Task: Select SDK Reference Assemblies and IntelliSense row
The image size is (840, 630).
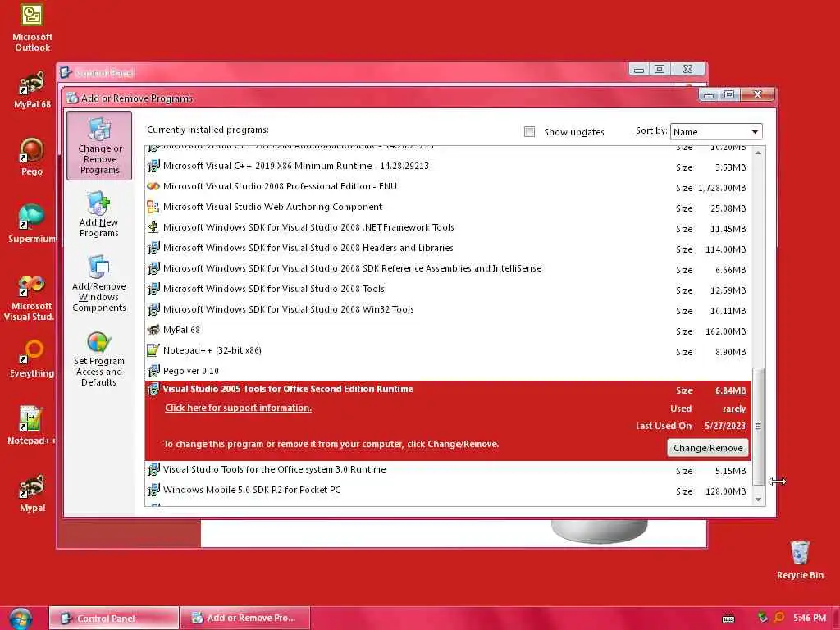Action: pyautogui.click(x=448, y=268)
